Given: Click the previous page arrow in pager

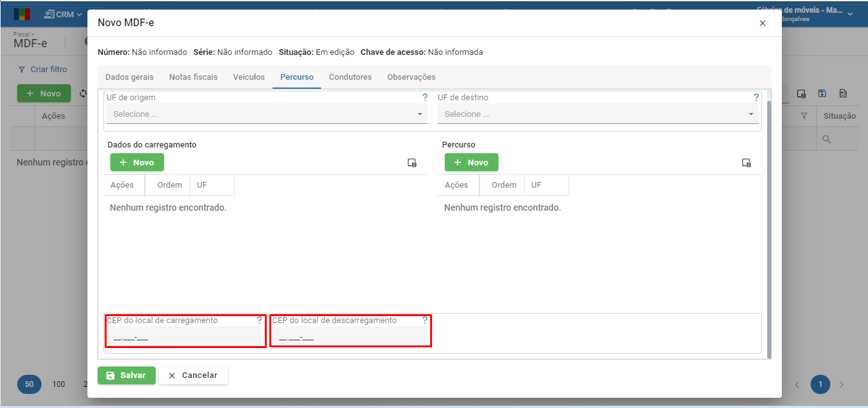Looking at the screenshot, I should pyautogui.click(x=797, y=384).
